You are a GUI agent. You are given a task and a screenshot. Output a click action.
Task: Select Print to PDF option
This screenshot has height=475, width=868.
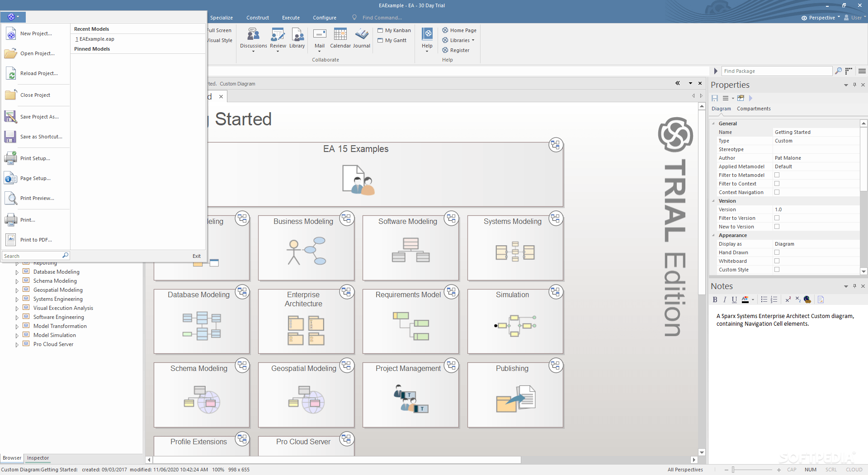[36, 240]
